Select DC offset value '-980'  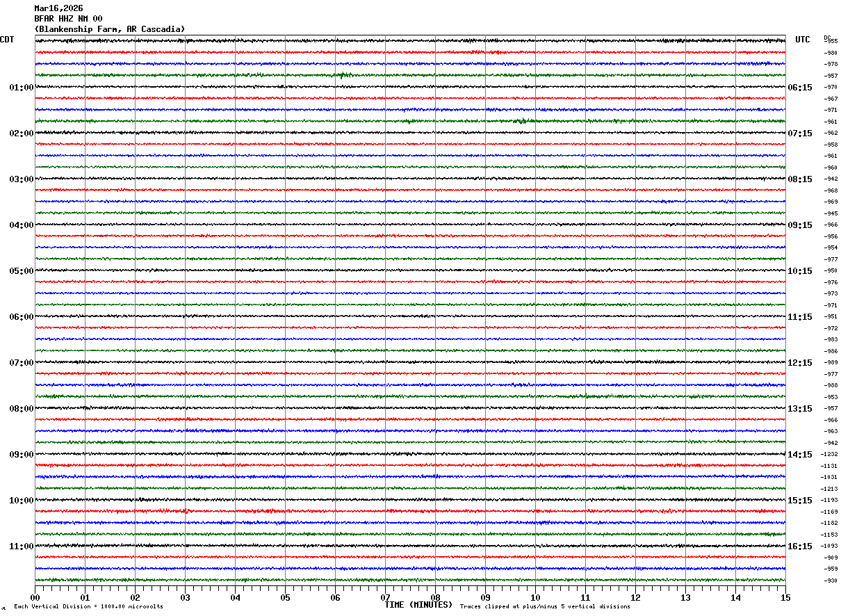pos(831,53)
